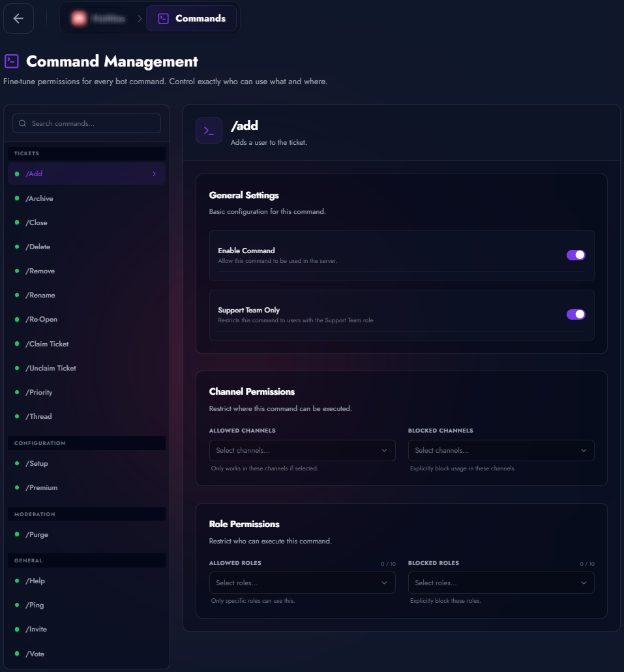624x672 pixels.
Task: Turn off Support Team Only
Action: tap(576, 314)
